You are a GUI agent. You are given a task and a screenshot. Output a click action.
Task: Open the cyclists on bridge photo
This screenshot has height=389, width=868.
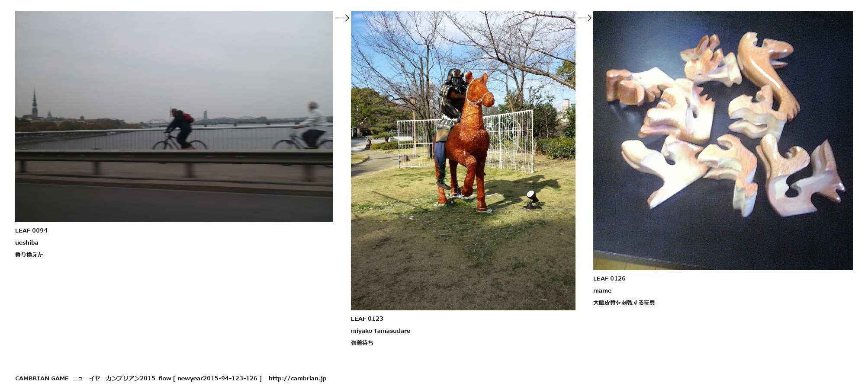coord(174,116)
